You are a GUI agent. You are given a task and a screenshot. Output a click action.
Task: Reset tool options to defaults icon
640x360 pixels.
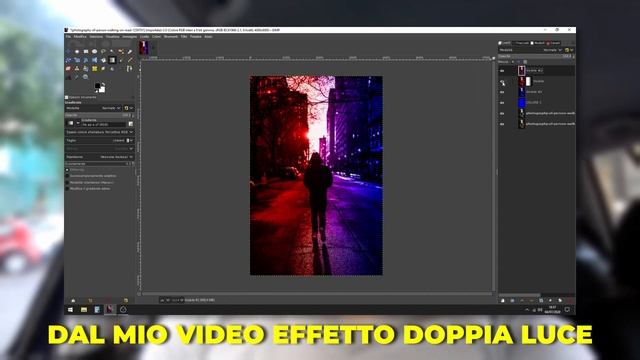point(126,300)
